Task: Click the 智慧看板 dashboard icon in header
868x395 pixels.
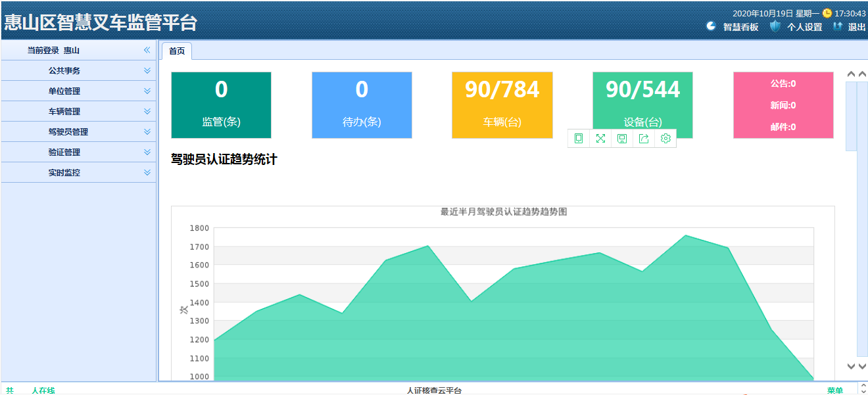Action: [x=711, y=26]
